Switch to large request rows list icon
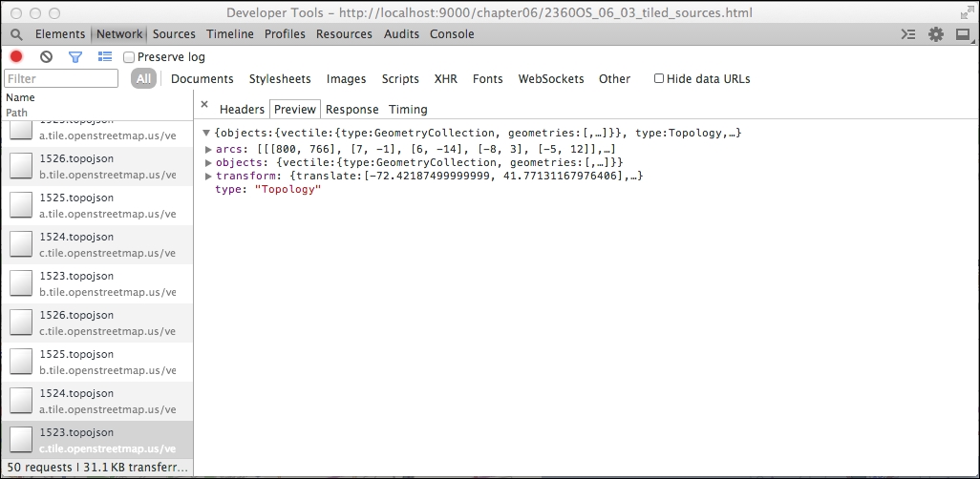 [x=105, y=57]
